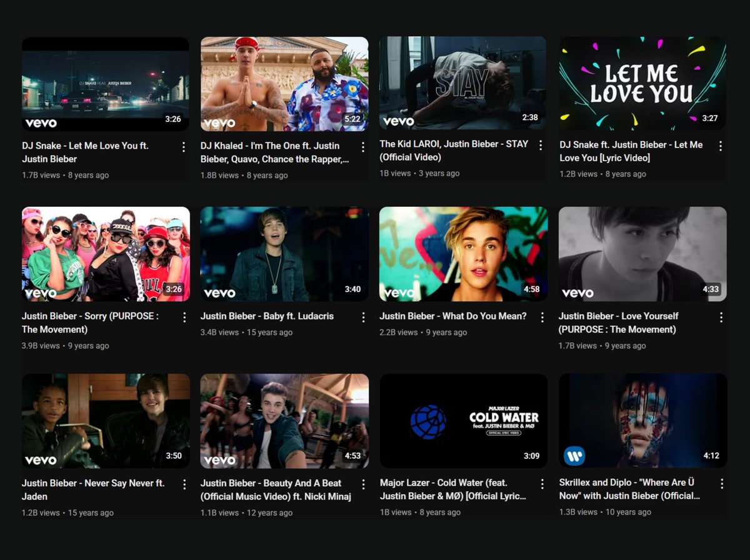
Task: Open title Beauty And A Beat ft. Nicki Minaj
Action: point(276,490)
